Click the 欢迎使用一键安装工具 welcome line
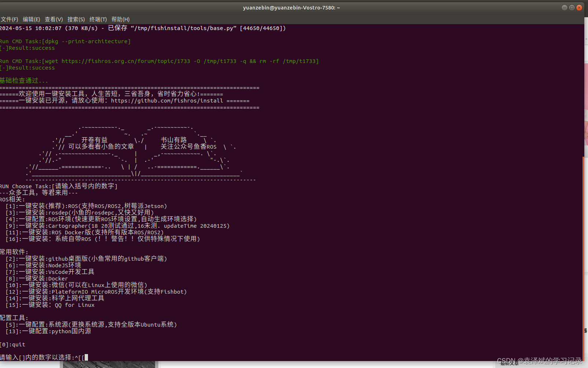This screenshot has width=588, height=368. click(x=111, y=94)
